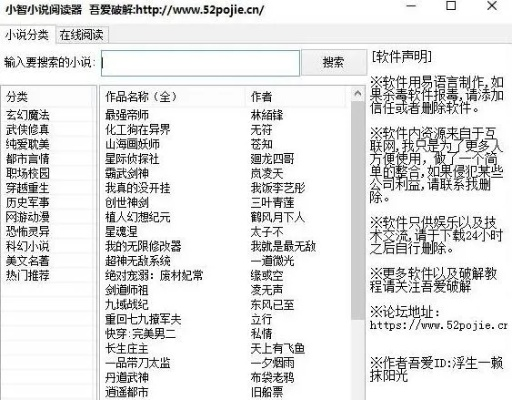The height and width of the screenshot is (400, 512).
Task: Click author name 林絔锋
Action: pyautogui.click(x=267, y=115)
